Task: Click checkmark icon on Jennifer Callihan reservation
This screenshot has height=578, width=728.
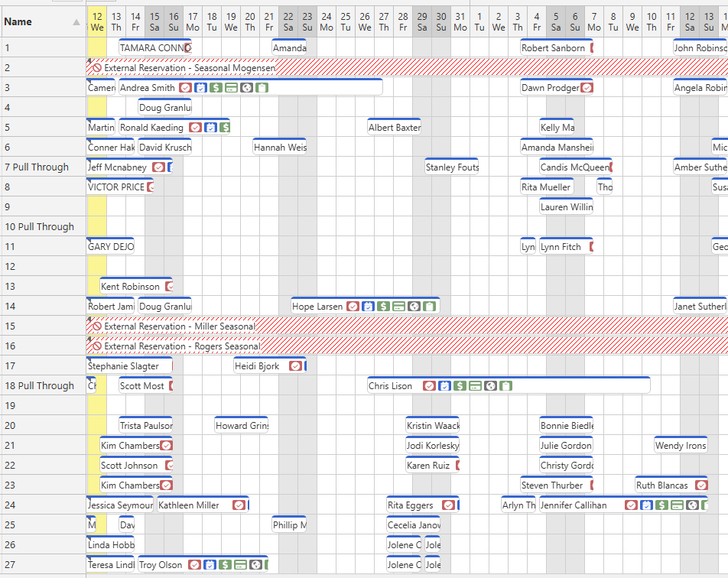Action: coord(631,505)
